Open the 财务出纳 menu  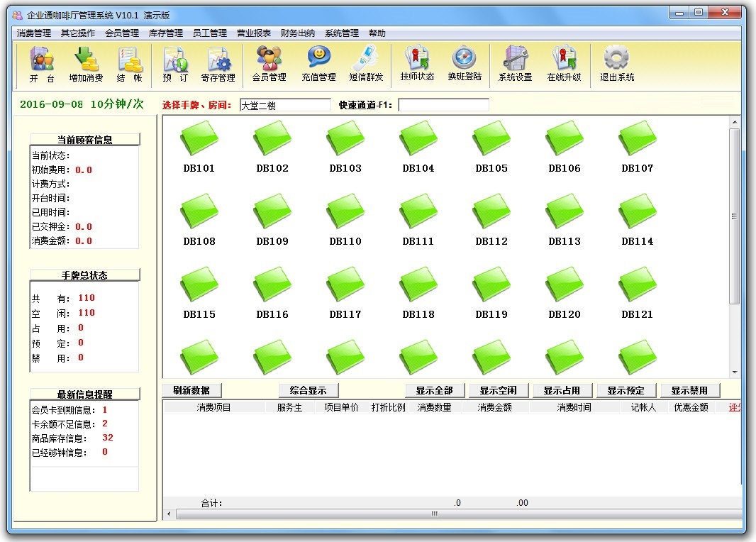pos(297,33)
